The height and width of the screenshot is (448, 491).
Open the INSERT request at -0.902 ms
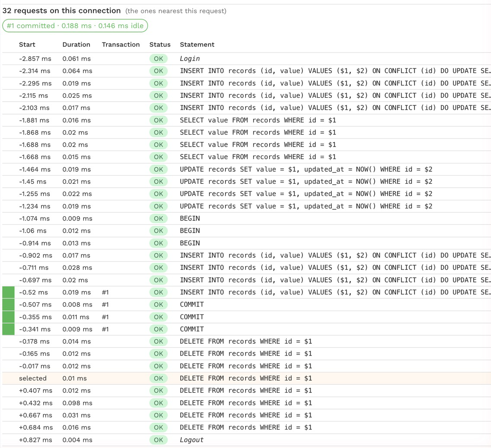click(247, 256)
